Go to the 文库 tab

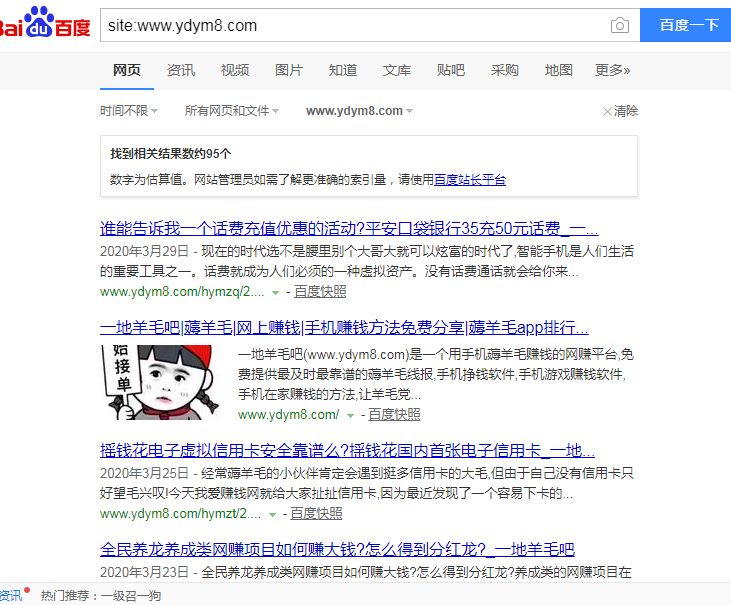point(397,70)
